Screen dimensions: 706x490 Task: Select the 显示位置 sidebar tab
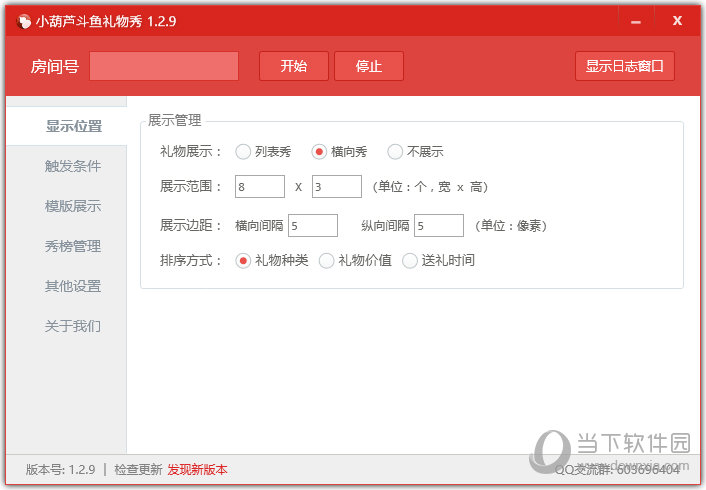pos(66,126)
